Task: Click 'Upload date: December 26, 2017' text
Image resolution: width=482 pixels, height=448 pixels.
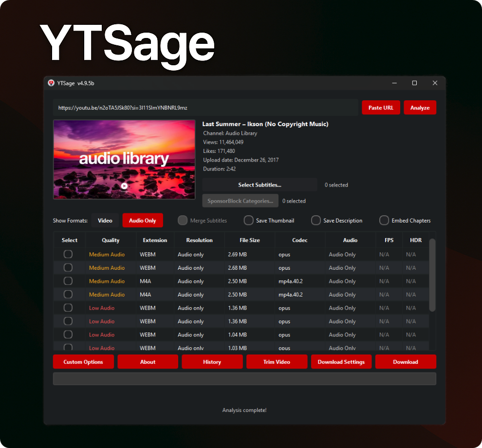Action: [x=241, y=160]
